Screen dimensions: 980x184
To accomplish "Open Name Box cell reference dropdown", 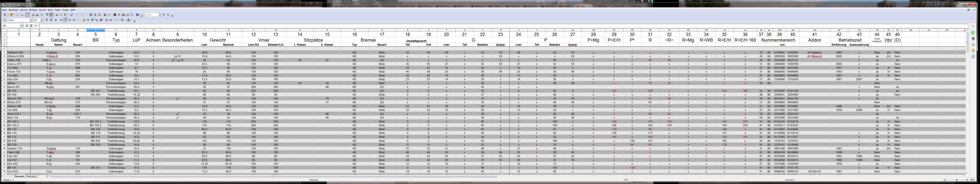I will [x=22, y=26].
